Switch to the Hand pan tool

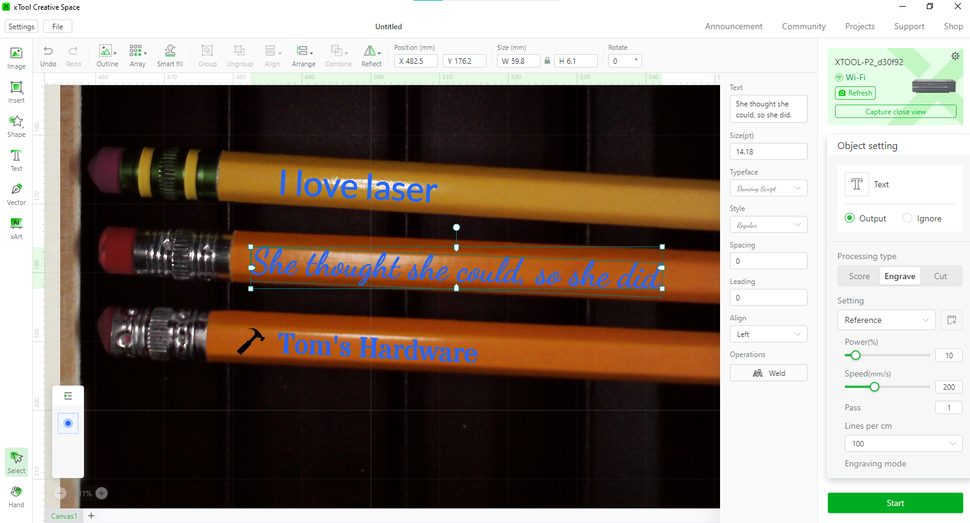pos(16,496)
